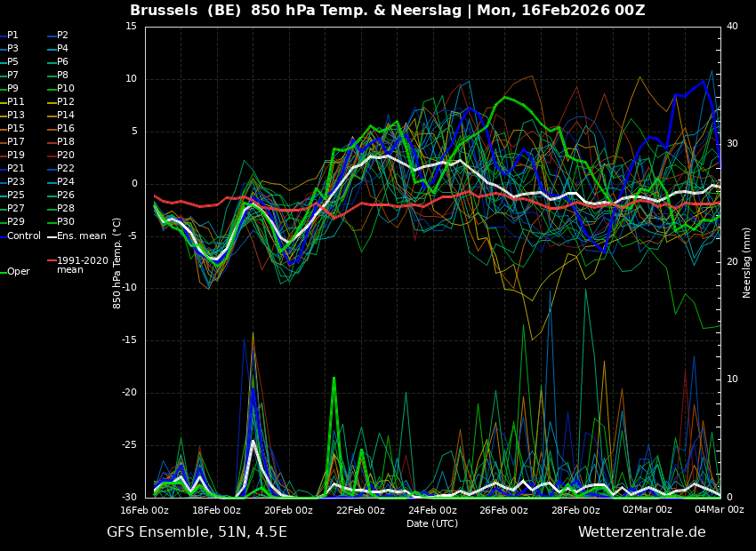Screen dimensions: 756x551
Task: Select the Ens. mean legend entry
Action: coord(81,236)
